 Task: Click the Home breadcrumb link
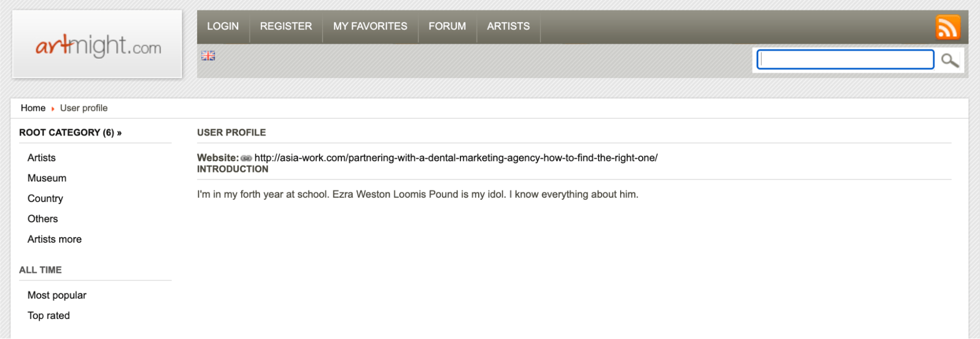[33, 108]
